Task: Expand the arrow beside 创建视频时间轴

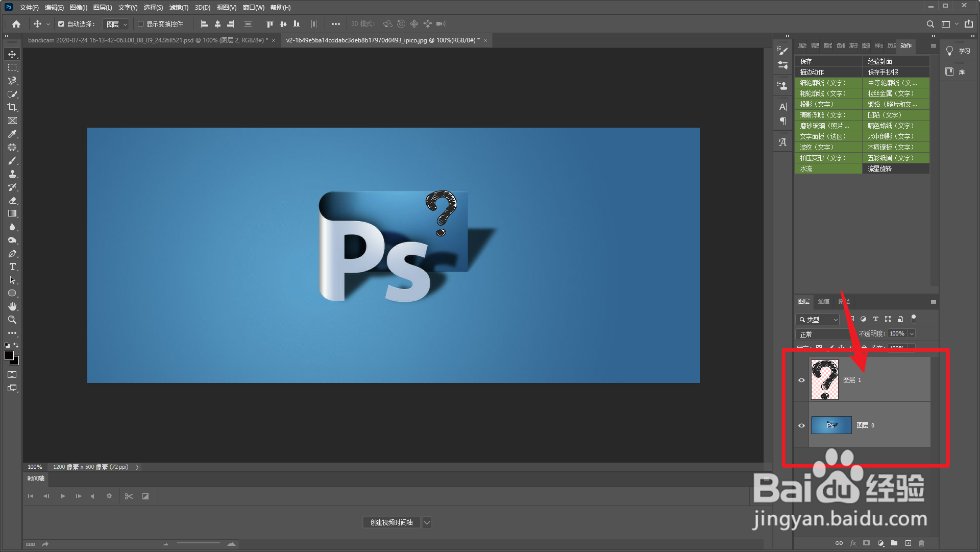Action: (x=427, y=522)
